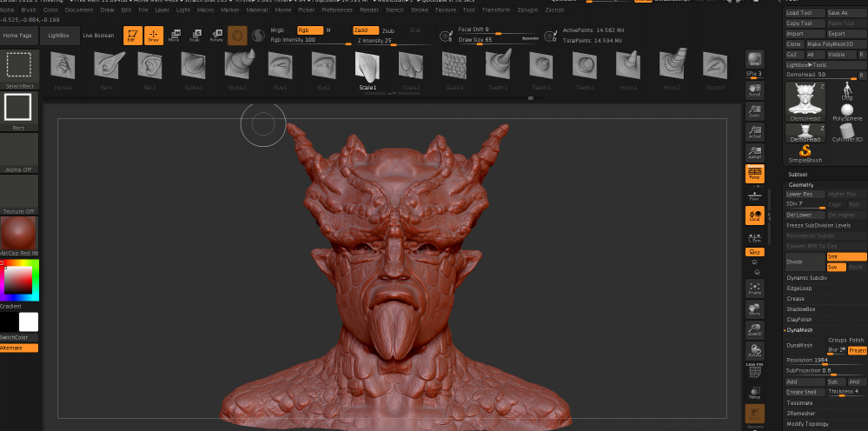Click the Zoom canvas icon
The width and height of the screenshot is (868, 431).
click(x=754, y=111)
